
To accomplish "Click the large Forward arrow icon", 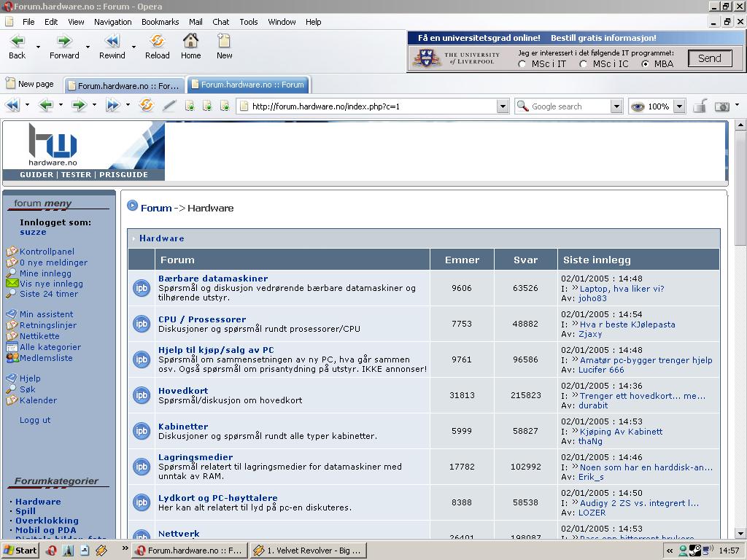I will [64, 41].
